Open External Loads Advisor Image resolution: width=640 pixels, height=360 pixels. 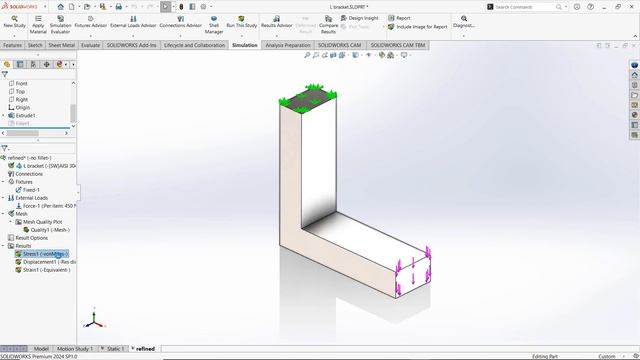tap(133, 22)
